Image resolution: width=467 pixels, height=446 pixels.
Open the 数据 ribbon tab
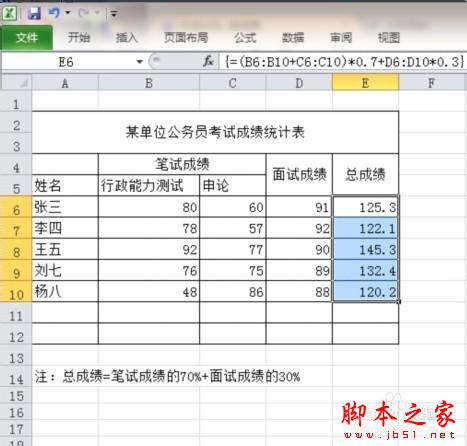pyautogui.click(x=293, y=38)
